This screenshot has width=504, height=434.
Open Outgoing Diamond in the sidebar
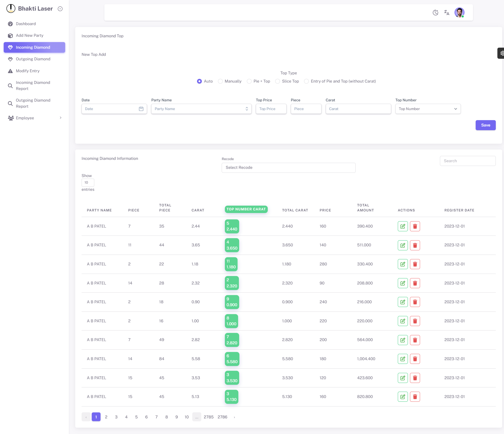pos(33,59)
